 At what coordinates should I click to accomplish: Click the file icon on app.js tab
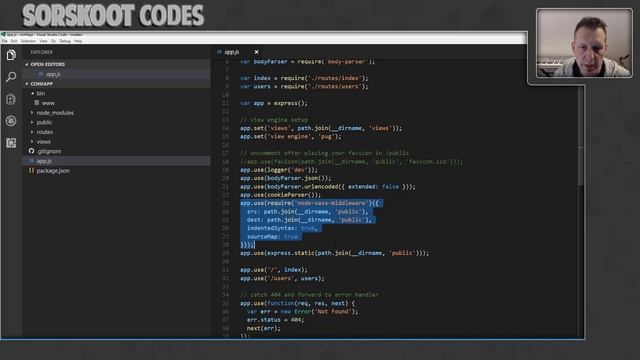click(220, 52)
